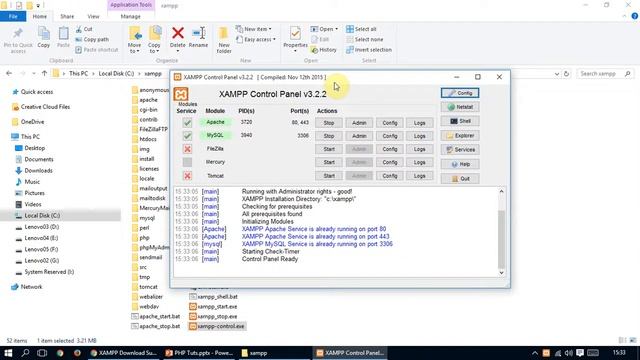Show hidden system tray icons
This screenshot has width=640, height=360.
click(x=535, y=353)
